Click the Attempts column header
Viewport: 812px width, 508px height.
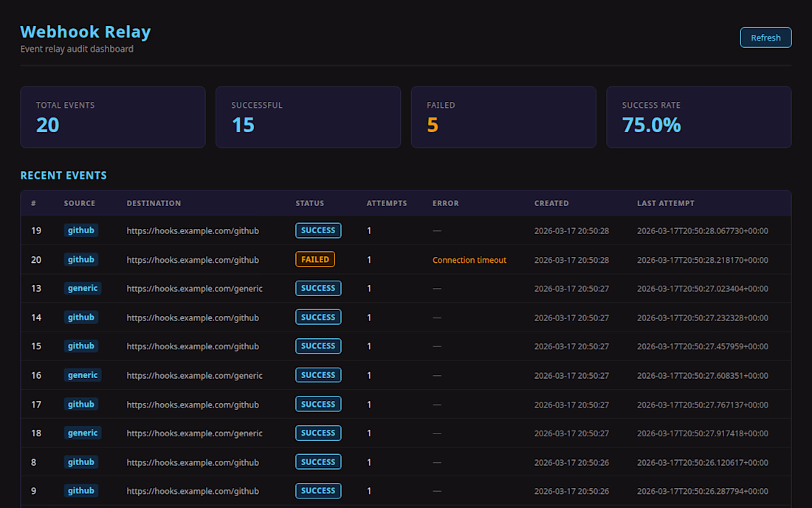[x=386, y=203]
